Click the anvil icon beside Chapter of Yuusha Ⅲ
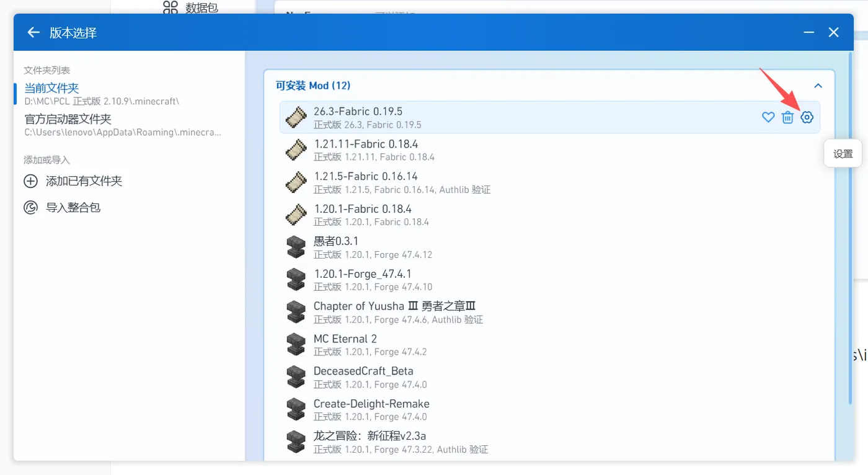The image size is (868, 475). 296,312
